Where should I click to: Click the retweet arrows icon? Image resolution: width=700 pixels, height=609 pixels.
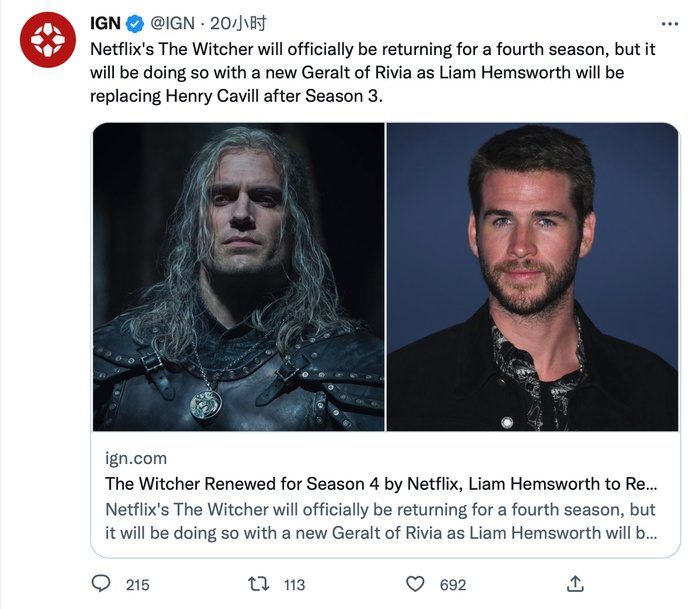260,583
